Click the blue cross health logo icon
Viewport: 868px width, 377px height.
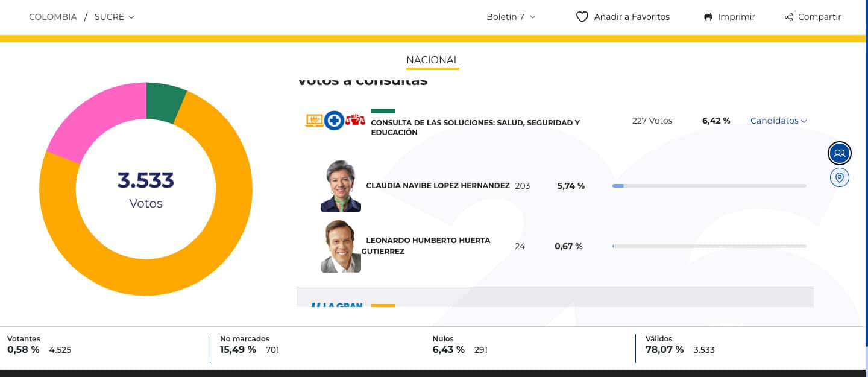point(334,121)
